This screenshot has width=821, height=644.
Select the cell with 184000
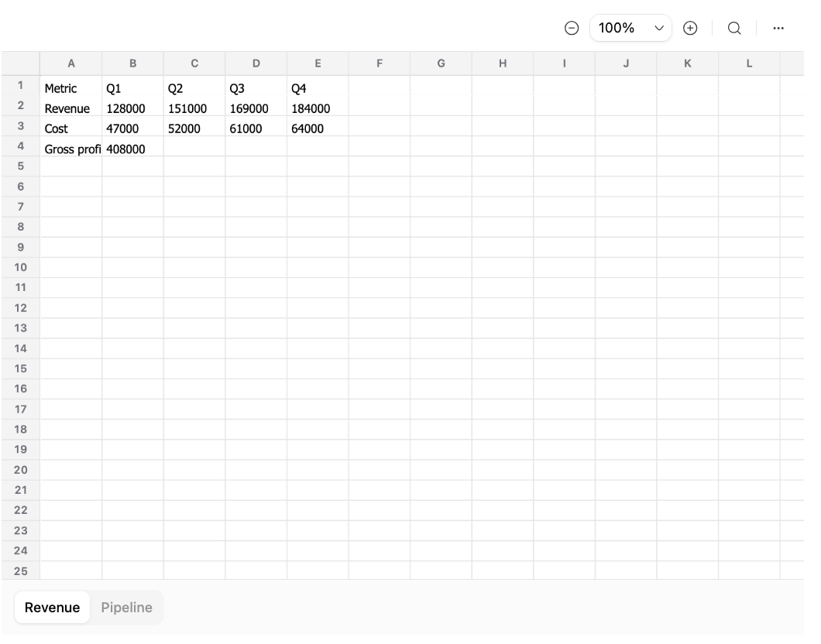(x=318, y=106)
